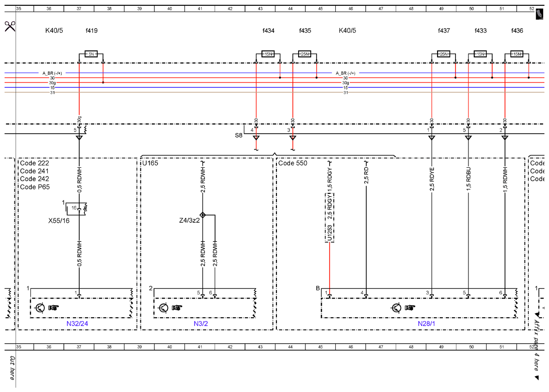This screenshot has width=549, height=392.
Task: Click the pointing hand icon in N28/1
Action: click(410, 308)
